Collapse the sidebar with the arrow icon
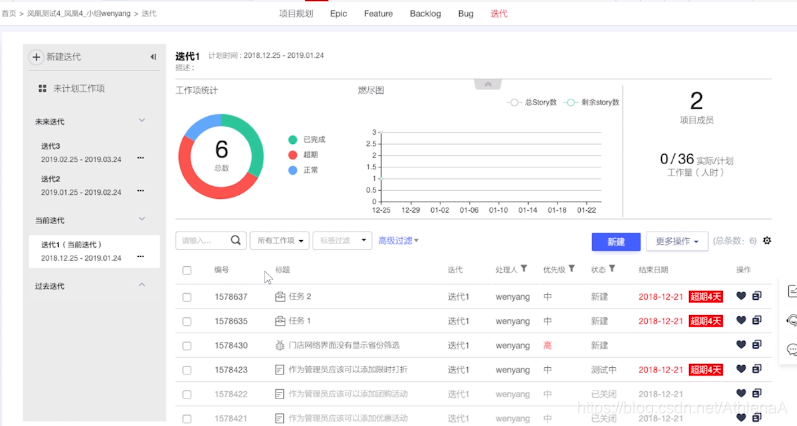 click(x=153, y=57)
